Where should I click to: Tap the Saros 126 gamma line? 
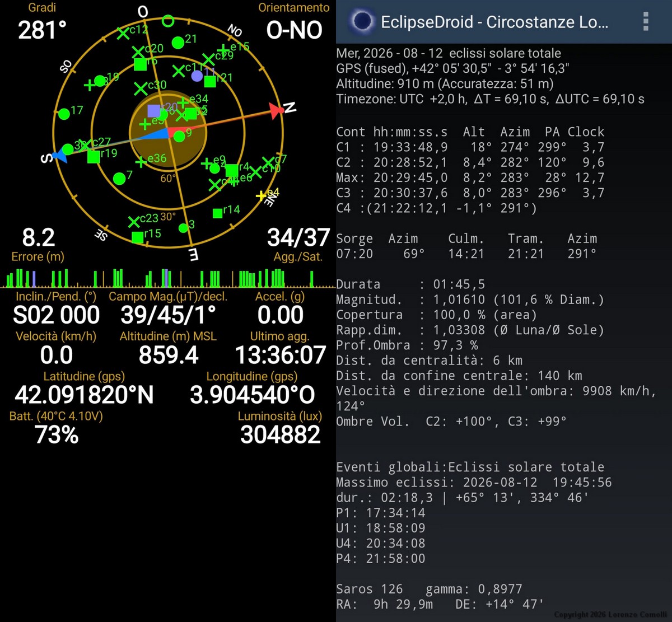tap(430, 589)
